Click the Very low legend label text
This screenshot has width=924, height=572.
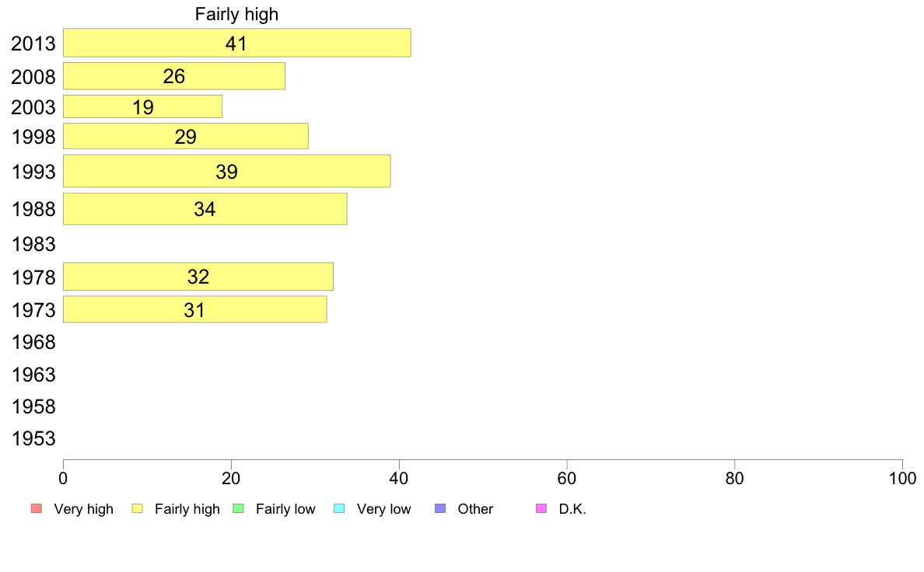point(383,509)
